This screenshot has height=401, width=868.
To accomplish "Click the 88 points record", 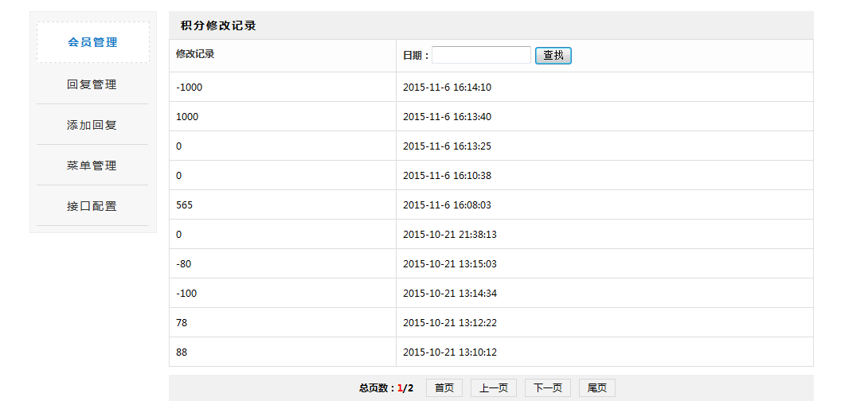I will pos(182,352).
